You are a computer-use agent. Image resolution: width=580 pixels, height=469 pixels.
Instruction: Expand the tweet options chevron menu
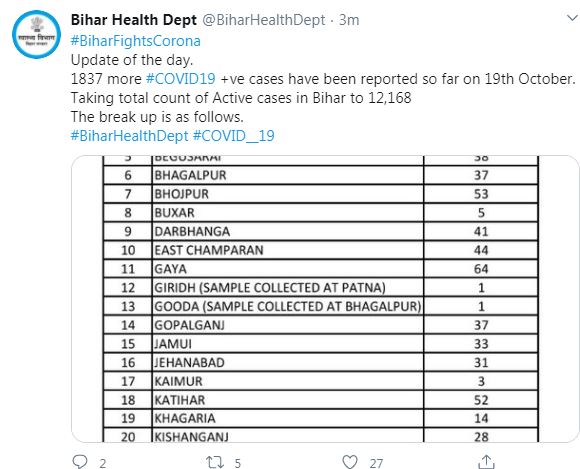coord(573,18)
